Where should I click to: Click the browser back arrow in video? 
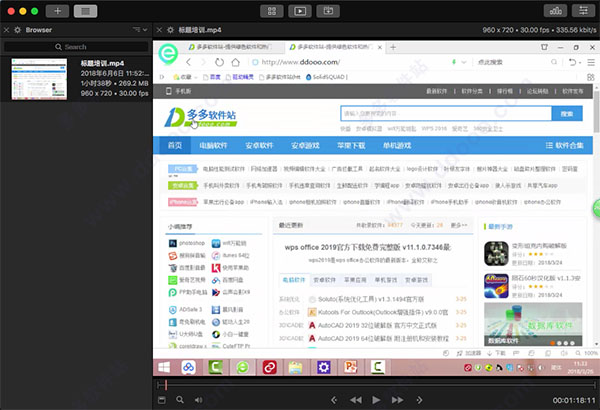coord(188,62)
